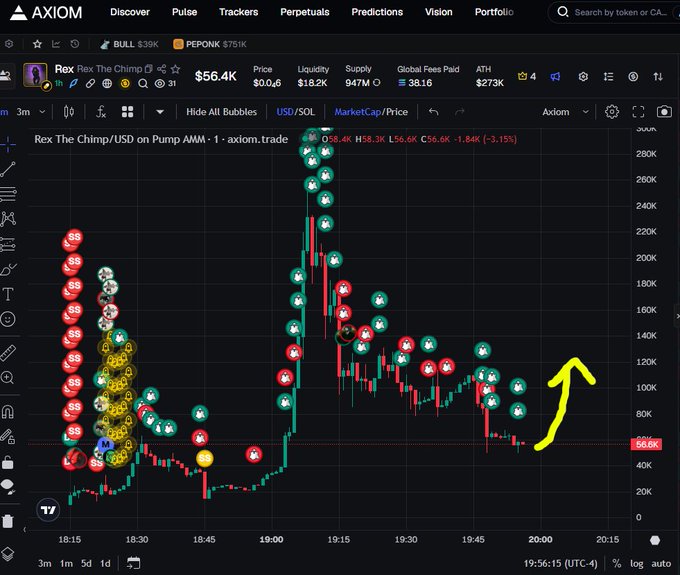Select the ruler measure tool
680x575 pixels.
(x=8, y=353)
